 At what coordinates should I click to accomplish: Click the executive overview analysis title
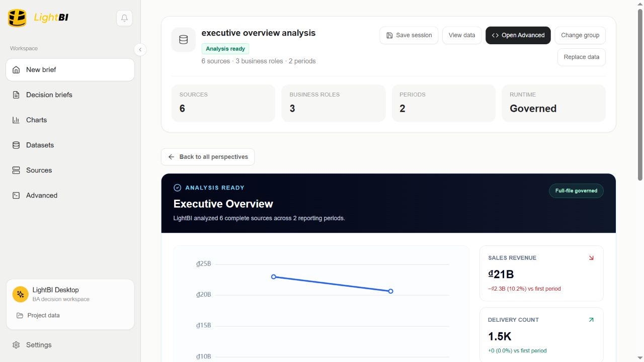tap(259, 33)
